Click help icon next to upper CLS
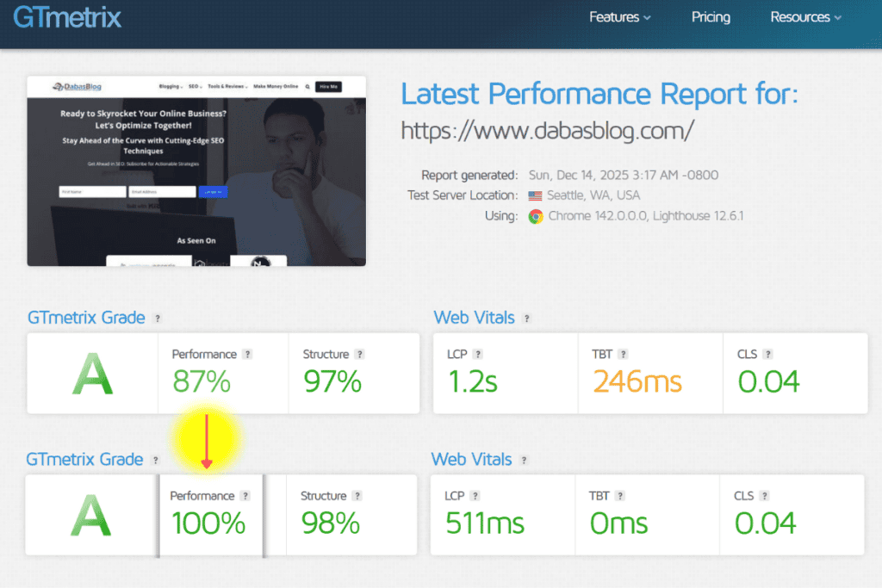This screenshot has width=882, height=588. click(767, 354)
